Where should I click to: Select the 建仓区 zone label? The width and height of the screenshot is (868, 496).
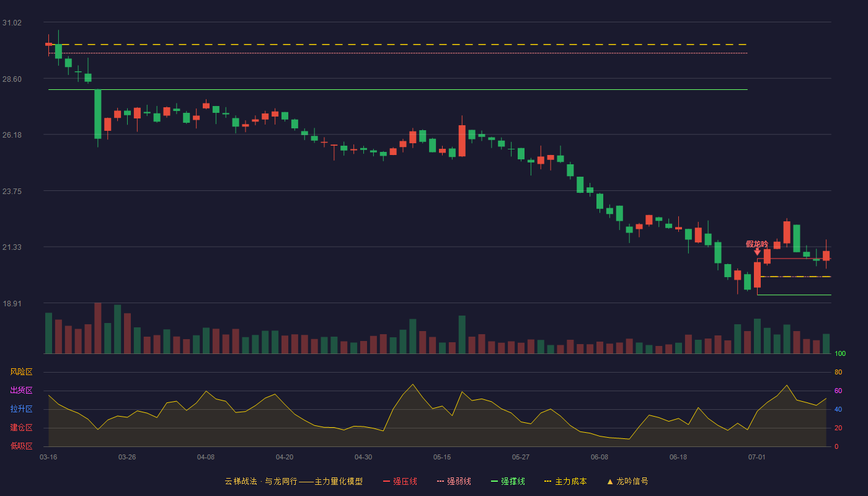21,428
